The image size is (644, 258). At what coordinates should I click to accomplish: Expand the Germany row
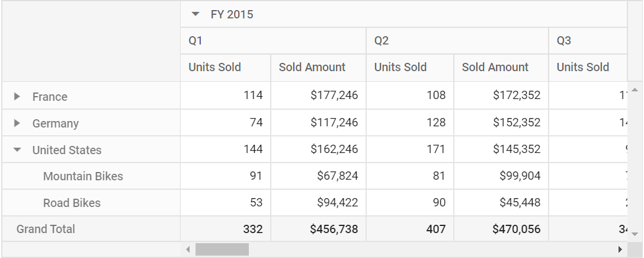click(17, 123)
